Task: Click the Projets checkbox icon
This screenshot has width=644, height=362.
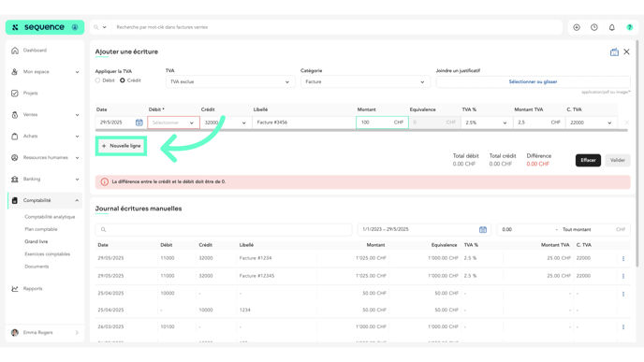Action: (x=15, y=94)
